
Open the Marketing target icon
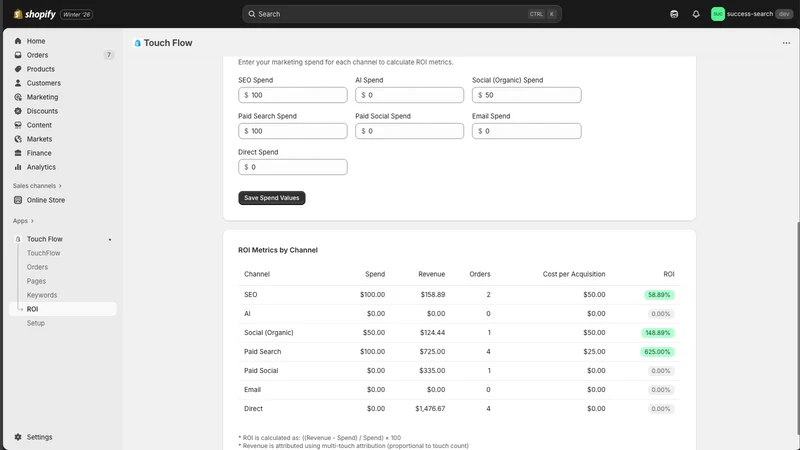[18, 97]
